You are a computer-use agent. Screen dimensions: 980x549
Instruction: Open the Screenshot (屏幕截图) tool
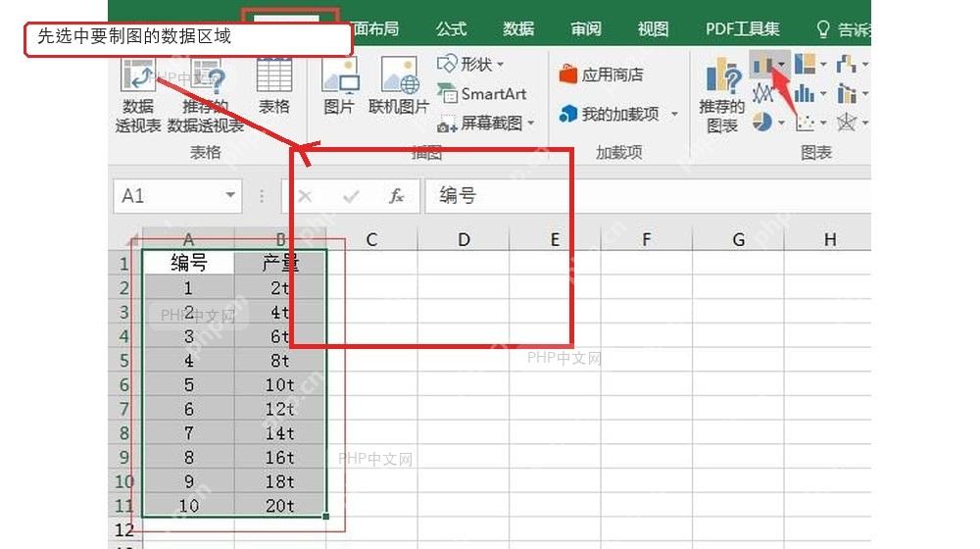tap(486, 124)
